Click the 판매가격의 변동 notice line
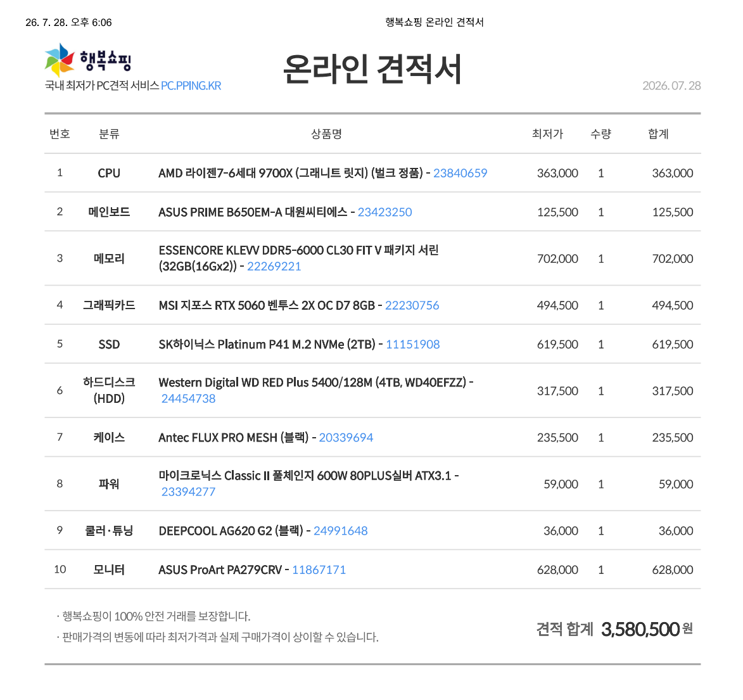Viewport: 743px width, 700px height. click(x=217, y=637)
